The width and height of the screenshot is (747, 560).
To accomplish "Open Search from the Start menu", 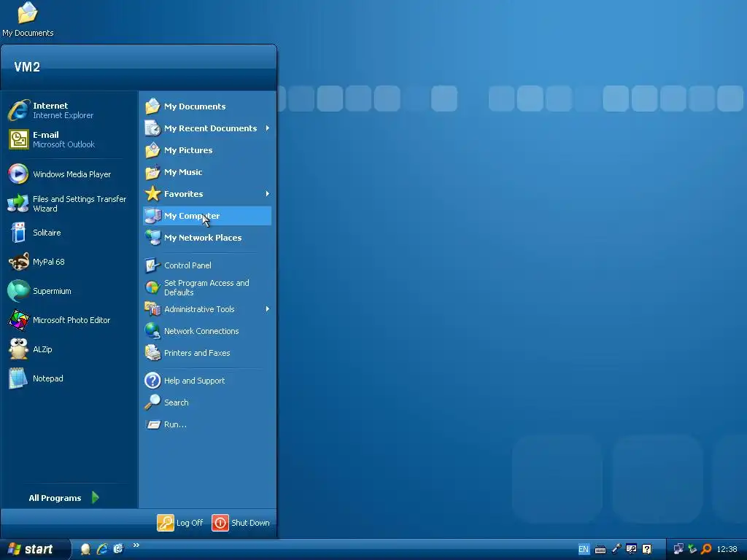I will point(207,402).
